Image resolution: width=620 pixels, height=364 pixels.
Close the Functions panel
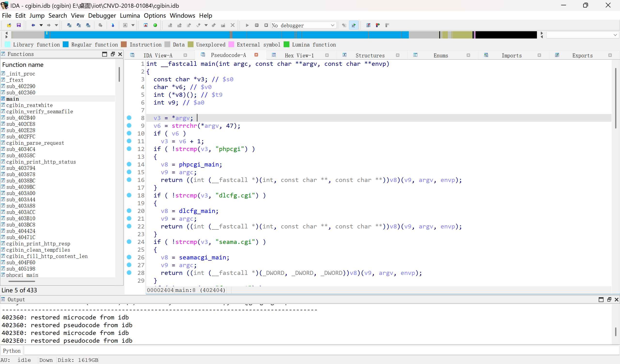(x=120, y=54)
